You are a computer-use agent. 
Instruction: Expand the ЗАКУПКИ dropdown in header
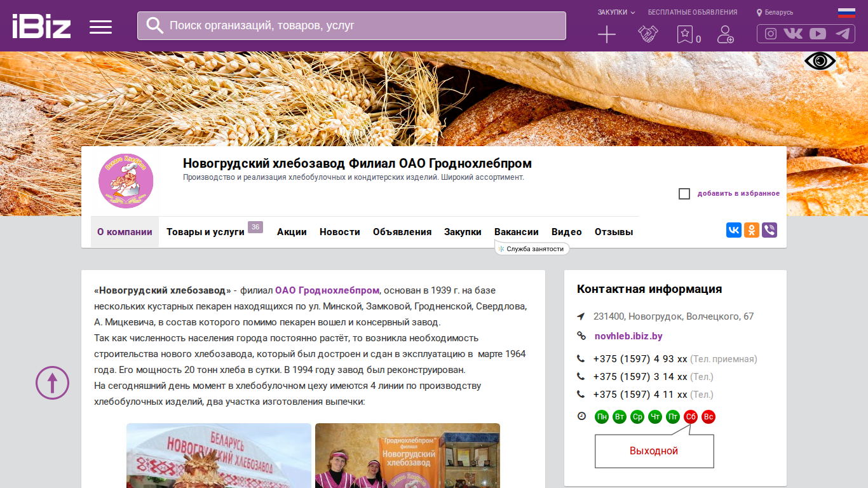616,12
